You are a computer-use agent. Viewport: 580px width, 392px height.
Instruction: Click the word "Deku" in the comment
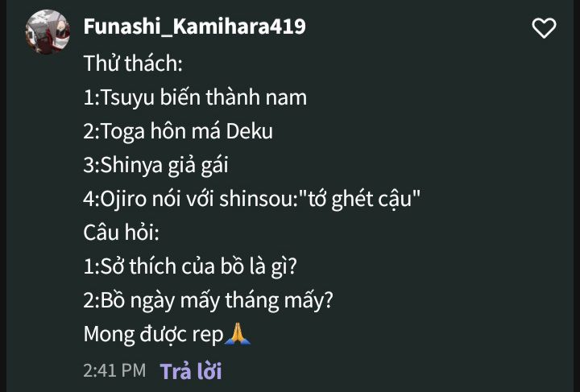[x=249, y=131]
